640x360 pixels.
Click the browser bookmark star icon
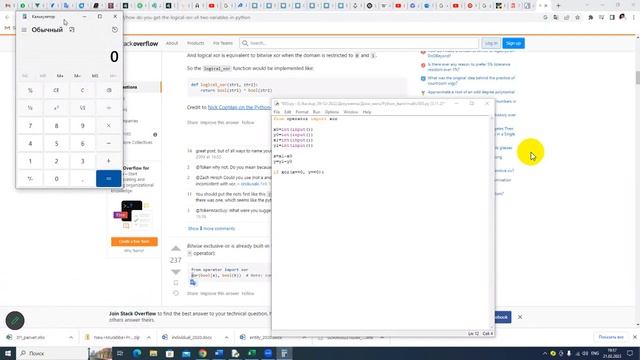point(578,18)
